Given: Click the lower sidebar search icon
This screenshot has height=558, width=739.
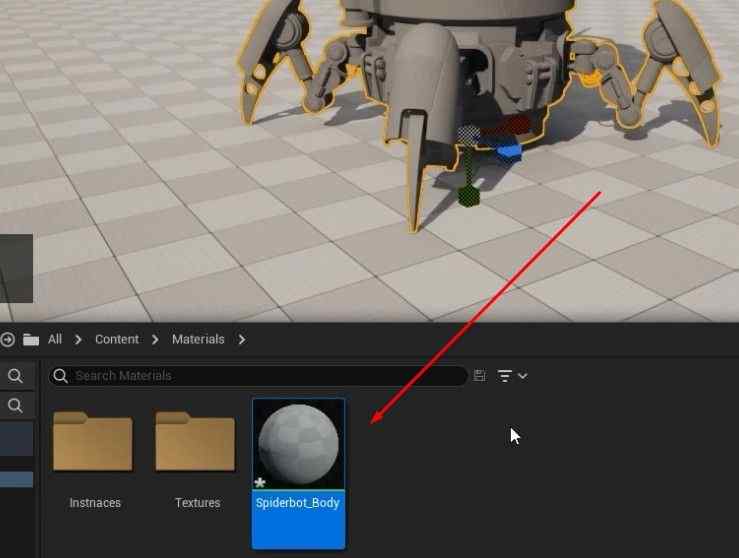Looking at the screenshot, I should point(15,405).
